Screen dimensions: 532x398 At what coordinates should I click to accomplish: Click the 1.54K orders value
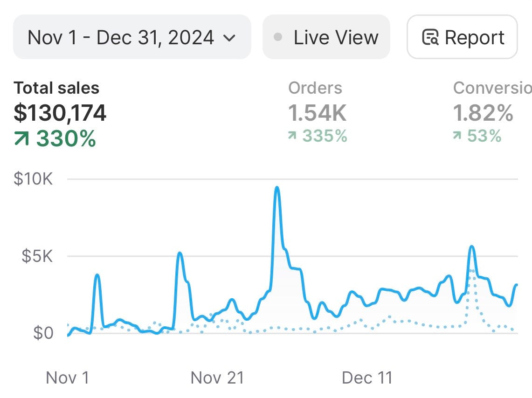click(x=317, y=113)
